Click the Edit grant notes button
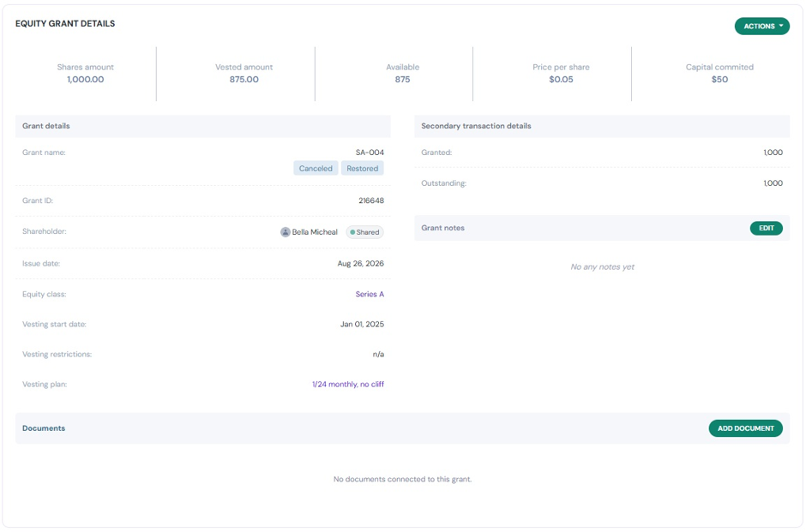806x532 pixels. pos(766,228)
